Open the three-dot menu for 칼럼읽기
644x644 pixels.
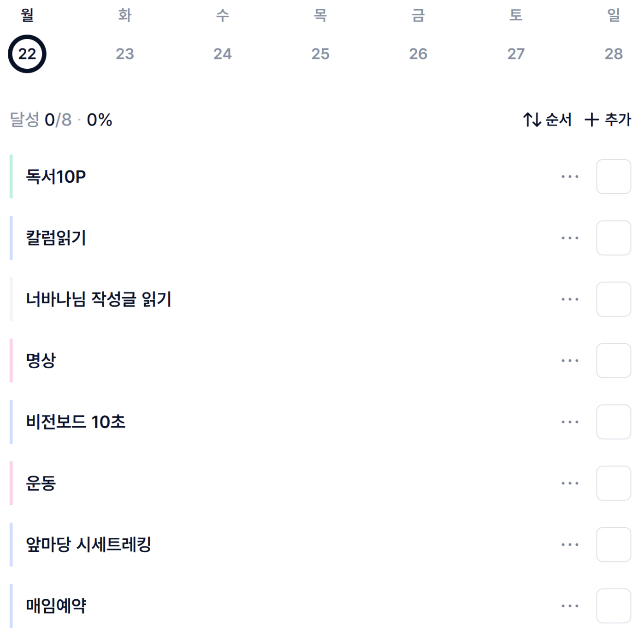(570, 238)
